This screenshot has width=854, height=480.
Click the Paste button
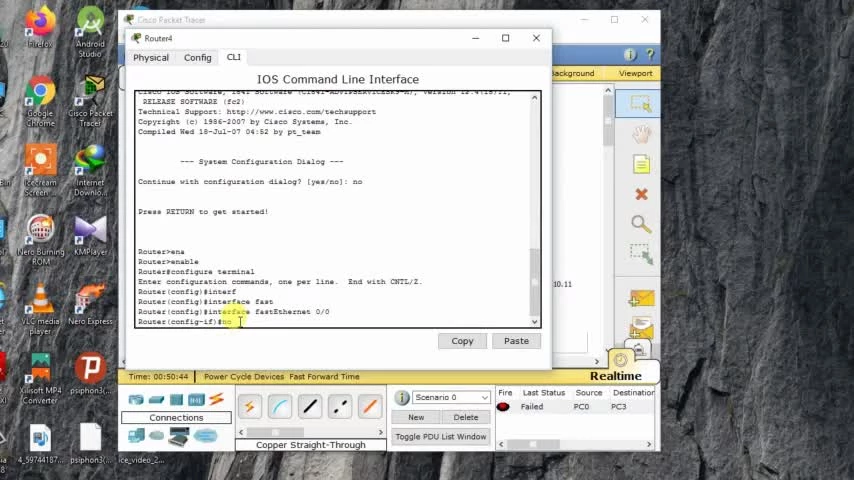pyautogui.click(x=516, y=341)
